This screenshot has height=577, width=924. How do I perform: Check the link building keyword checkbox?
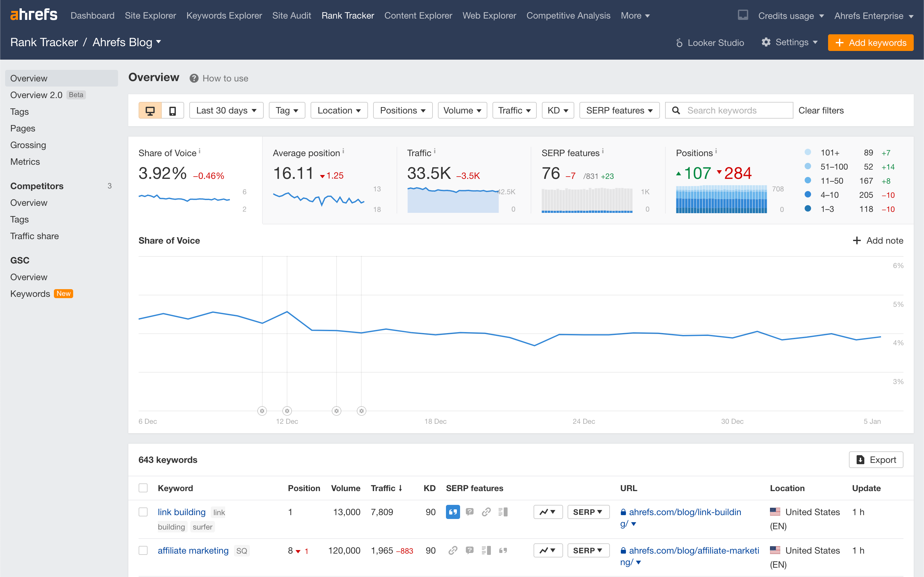pyautogui.click(x=143, y=512)
